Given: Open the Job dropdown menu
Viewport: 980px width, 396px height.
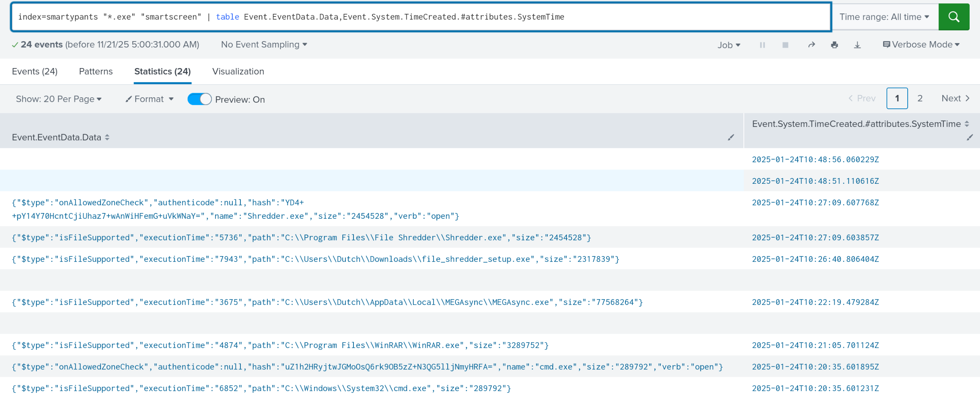Looking at the screenshot, I should 728,45.
